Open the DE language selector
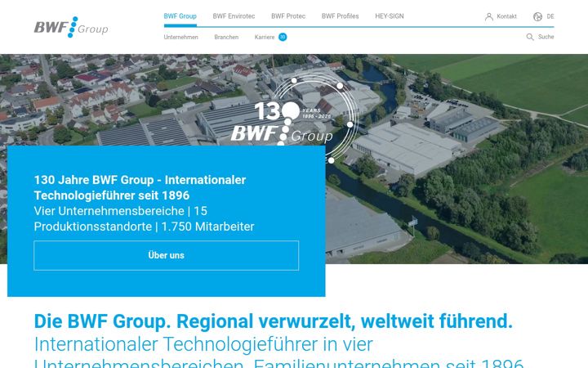 pyautogui.click(x=550, y=16)
